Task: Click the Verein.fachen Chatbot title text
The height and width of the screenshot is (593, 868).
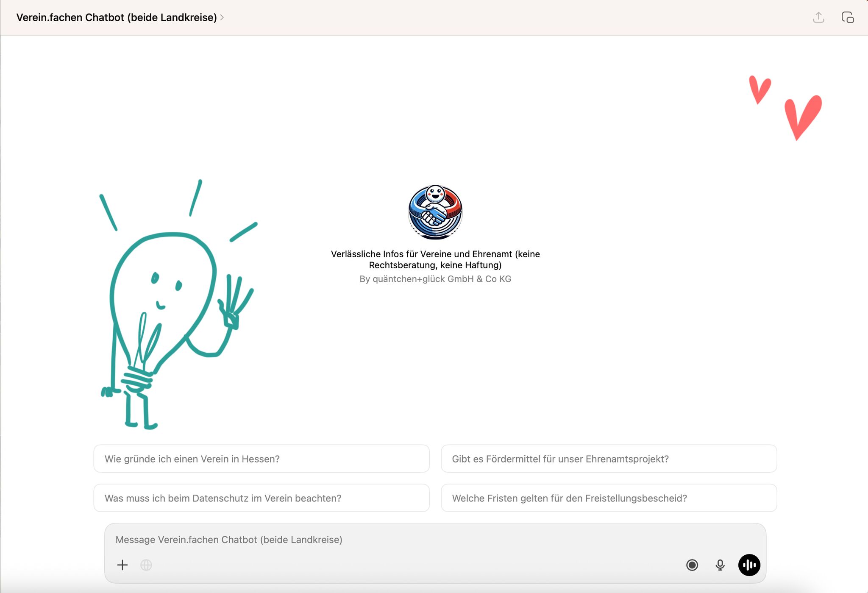Action: click(x=117, y=17)
